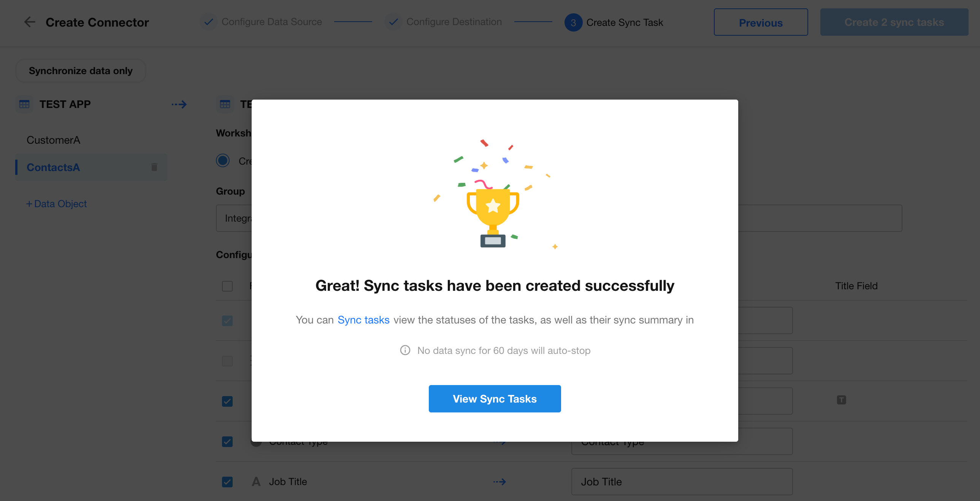Screen dimensions: 980x501
Task: Select the ContactsA data object
Action: (53, 167)
